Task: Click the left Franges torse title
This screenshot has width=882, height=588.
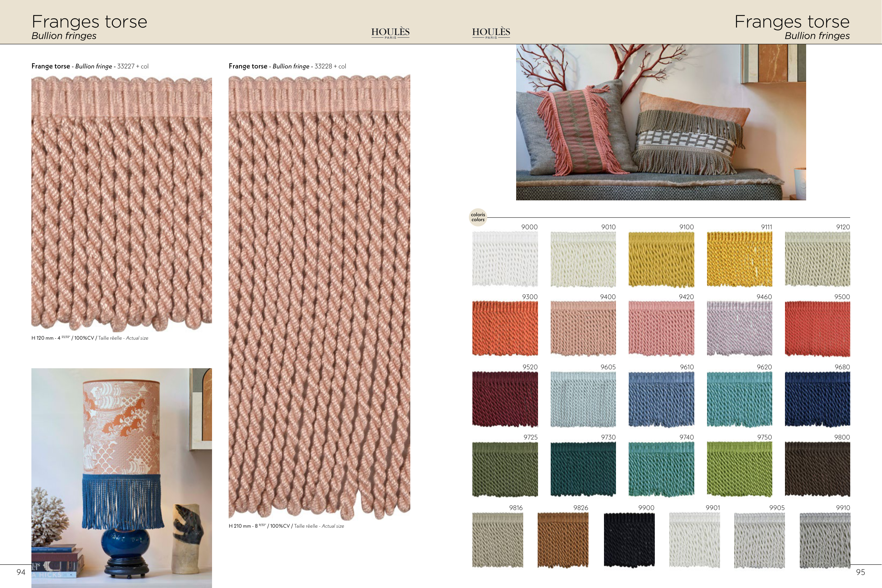Action: (x=89, y=22)
